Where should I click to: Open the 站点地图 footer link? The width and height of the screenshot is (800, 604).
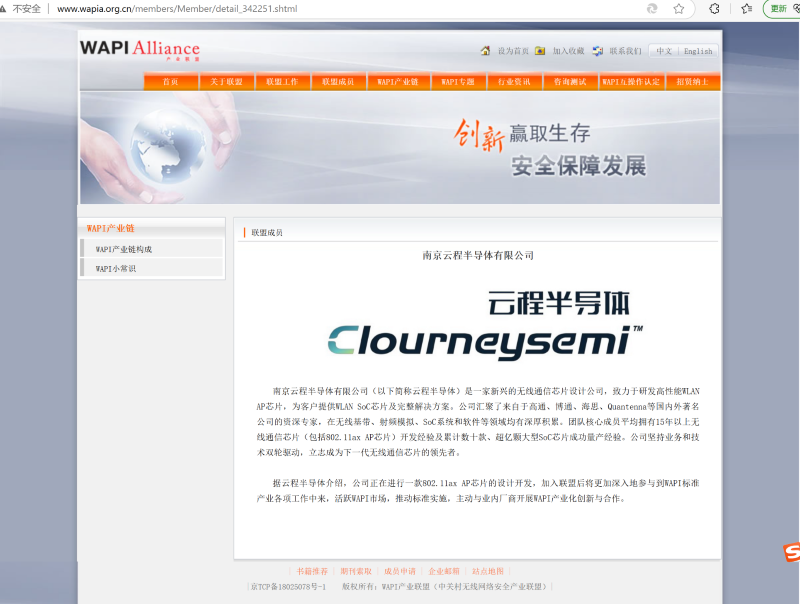coord(487,571)
